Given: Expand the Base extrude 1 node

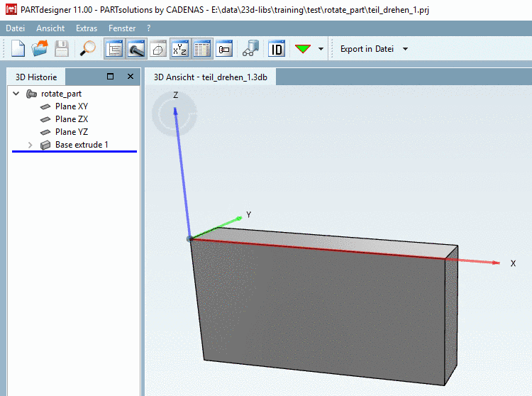Looking at the screenshot, I should point(31,145).
